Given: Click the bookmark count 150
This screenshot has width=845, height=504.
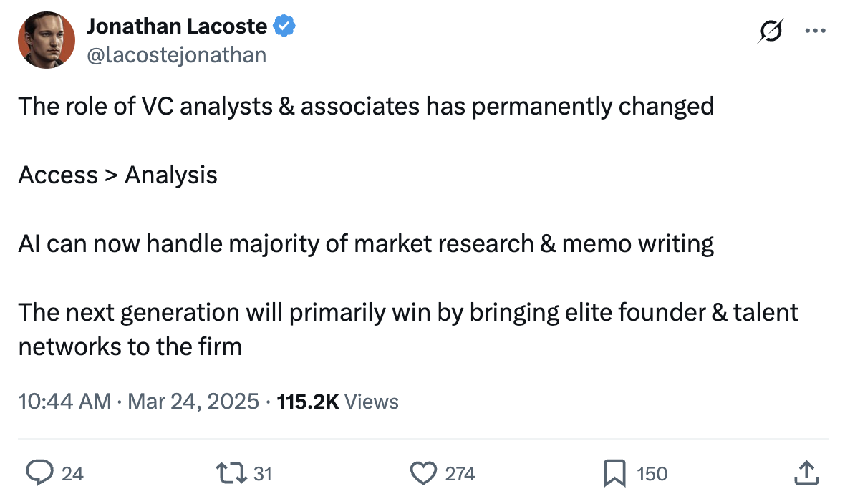Looking at the screenshot, I should (x=652, y=473).
